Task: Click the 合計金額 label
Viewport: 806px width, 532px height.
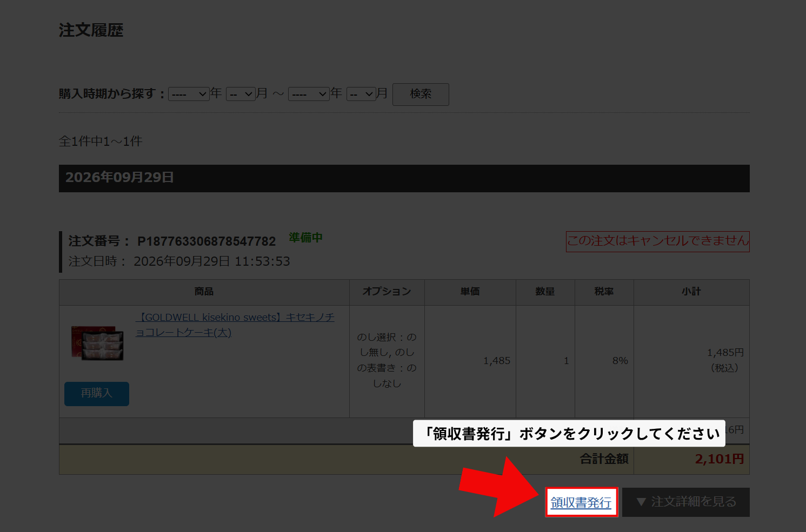Action: [604, 459]
